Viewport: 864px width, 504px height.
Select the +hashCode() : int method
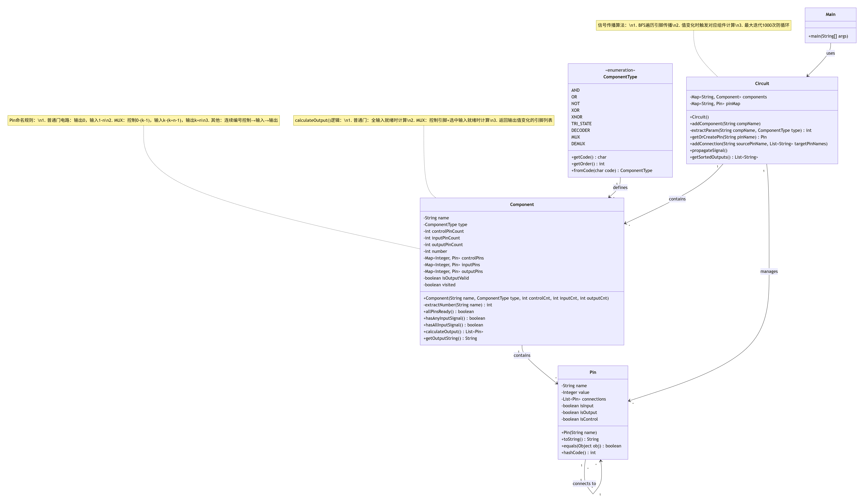click(578, 453)
